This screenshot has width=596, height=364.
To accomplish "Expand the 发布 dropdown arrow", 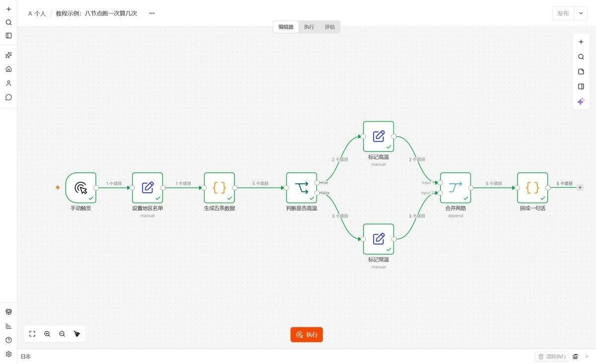I will [x=581, y=13].
